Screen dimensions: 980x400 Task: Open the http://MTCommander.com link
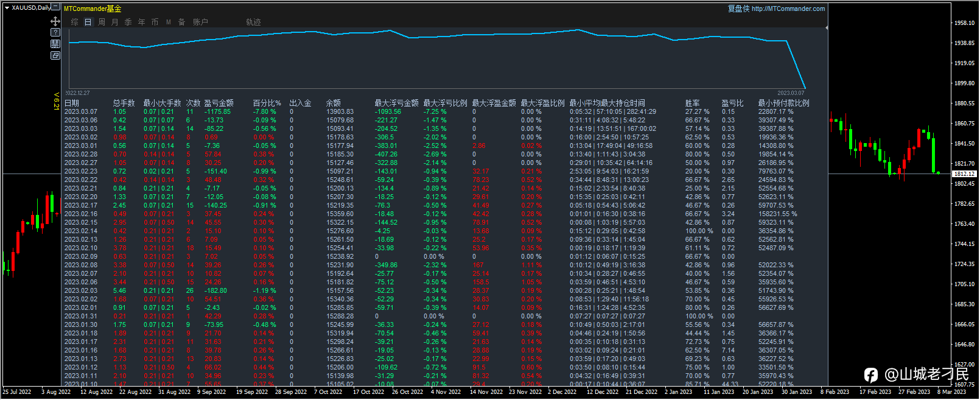coord(788,9)
